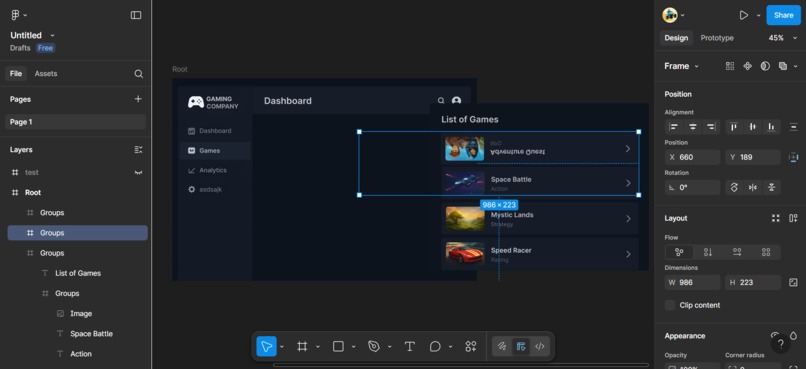Select the Rectangle shape tool
Screen dimensions: 806x369
(x=338, y=346)
